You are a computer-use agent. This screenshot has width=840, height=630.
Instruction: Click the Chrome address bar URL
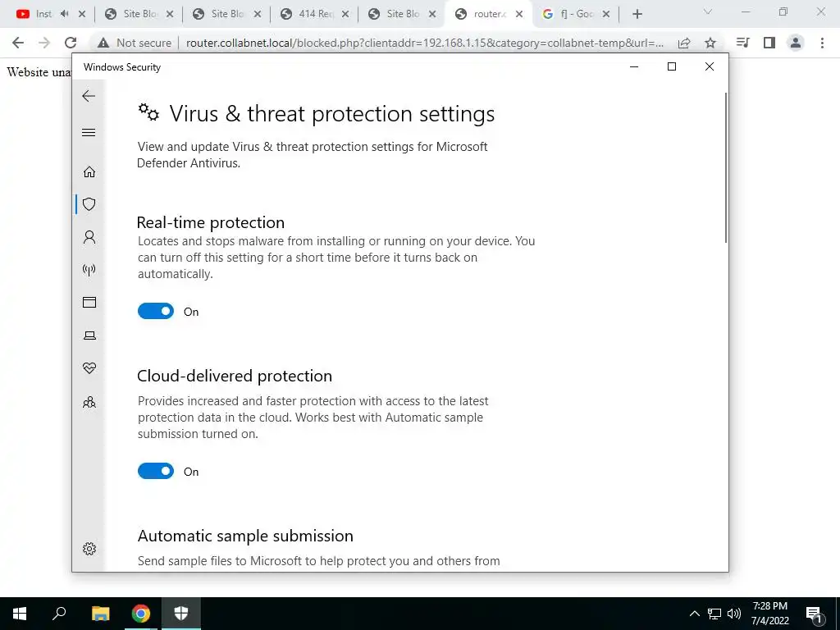click(424, 43)
